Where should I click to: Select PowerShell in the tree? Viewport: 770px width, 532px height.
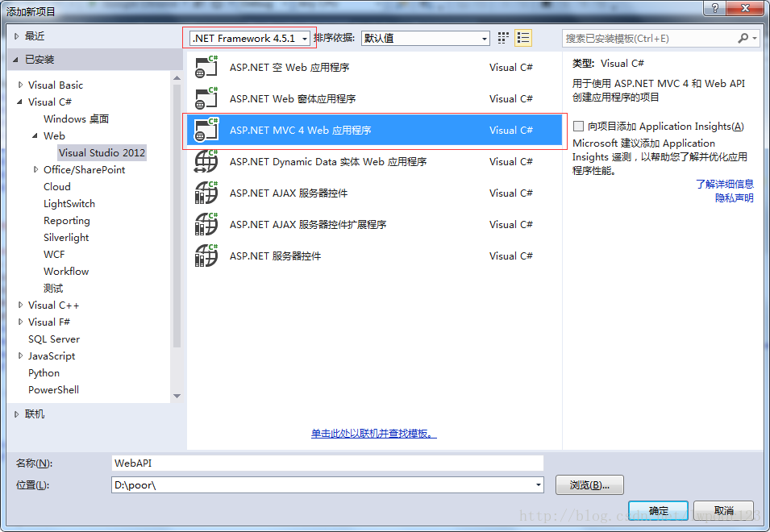click(x=53, y=389)
